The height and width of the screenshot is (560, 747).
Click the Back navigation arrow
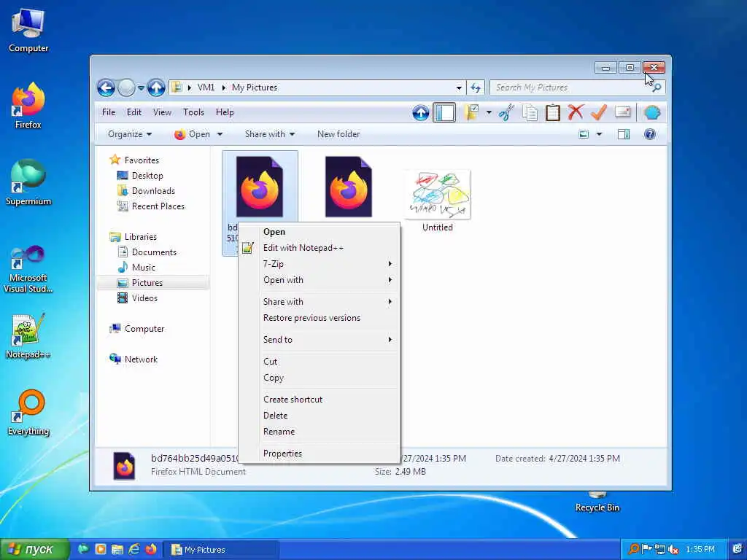(x=106, y=87)
